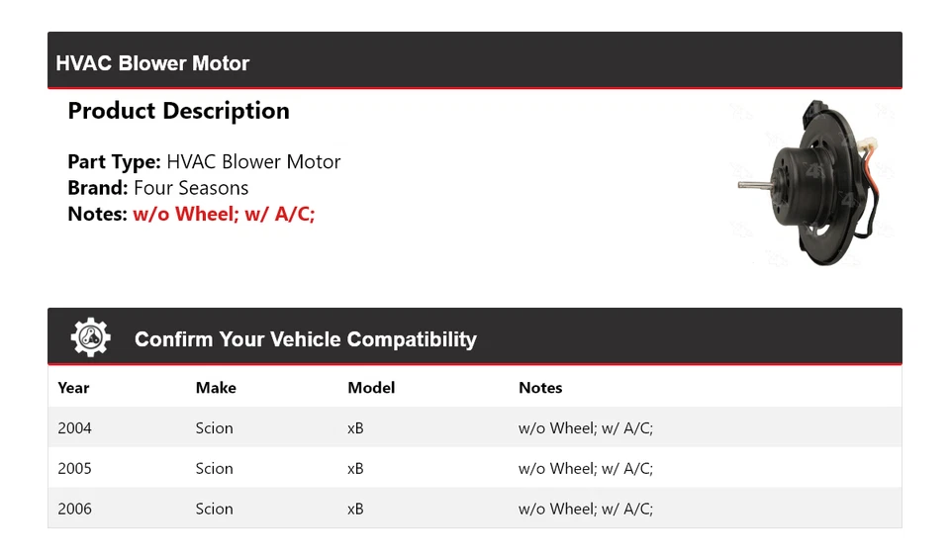The width and height of the screenshot is (950, 560).
Task: Click the blower motor product image
Action: click(x=806, y=183)
